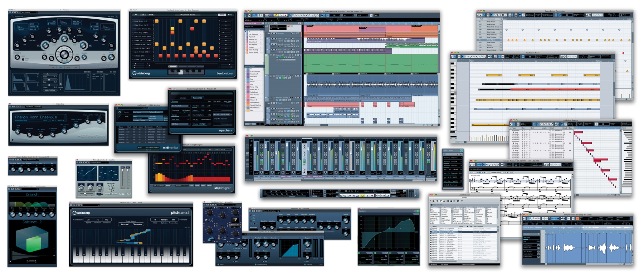This screenshot has height=276, width=644.
Task: Click the Mix knob in Rotary plugin
Action: tap(346, 234)
